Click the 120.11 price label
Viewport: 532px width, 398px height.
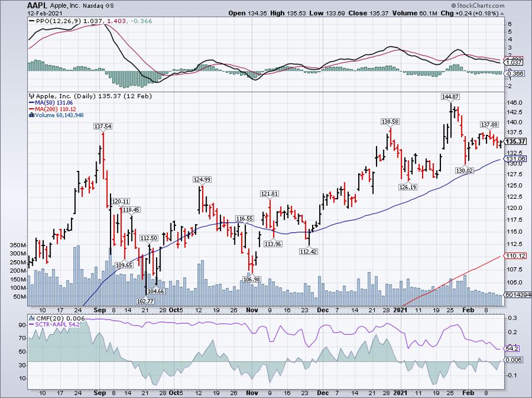[121, 201]
